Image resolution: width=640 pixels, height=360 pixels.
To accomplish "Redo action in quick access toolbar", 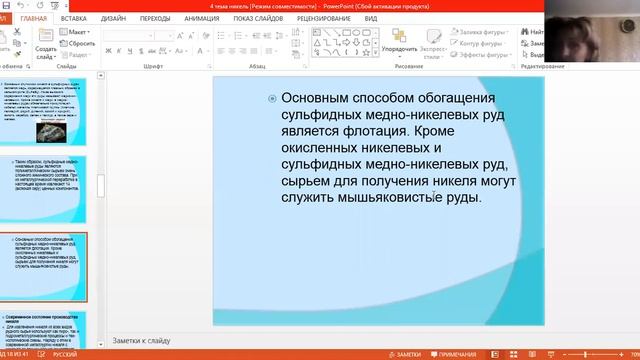I will coord(40,6).
